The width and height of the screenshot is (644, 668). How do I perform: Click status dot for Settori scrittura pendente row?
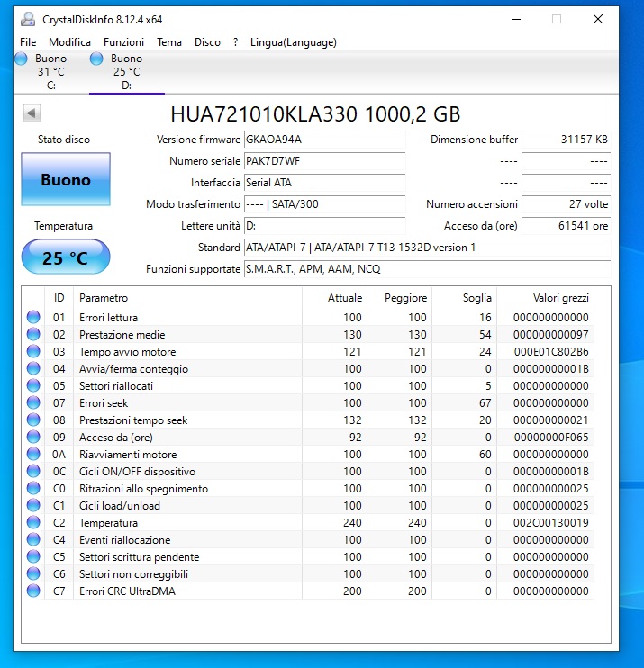point(33,556)
